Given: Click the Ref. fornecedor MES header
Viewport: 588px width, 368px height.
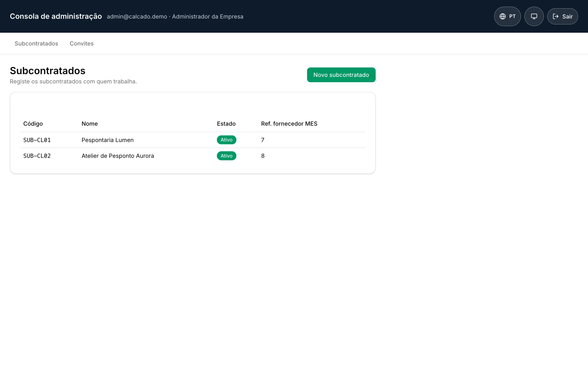Looking at the screenshot, I should 289,124.
